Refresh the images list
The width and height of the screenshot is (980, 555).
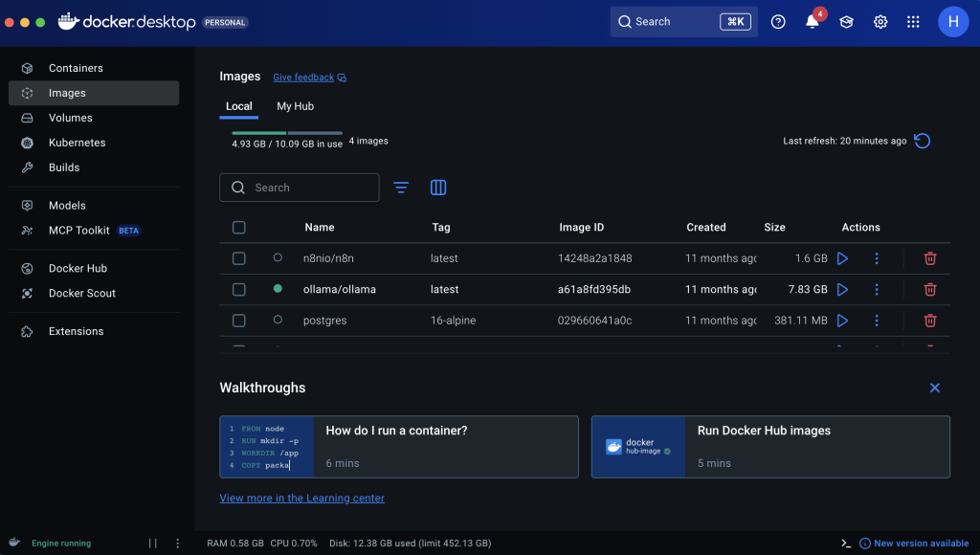point(922,141)
